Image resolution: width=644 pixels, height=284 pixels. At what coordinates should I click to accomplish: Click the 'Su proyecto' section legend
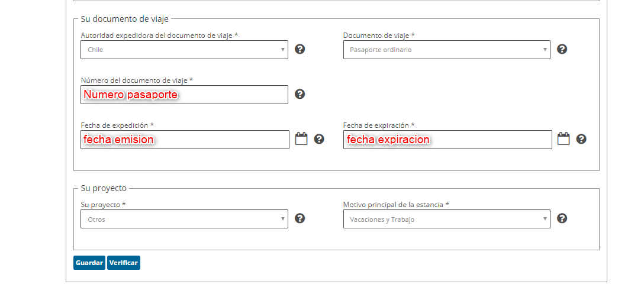pyautogui.click(x=104, y=188)
